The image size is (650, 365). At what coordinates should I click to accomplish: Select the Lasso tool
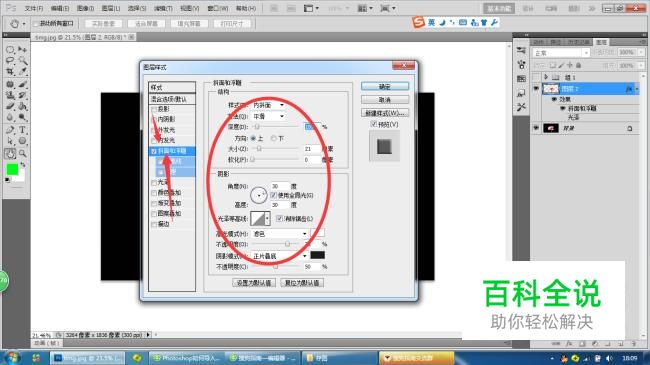pyautogui.click(x=10, y=61)
